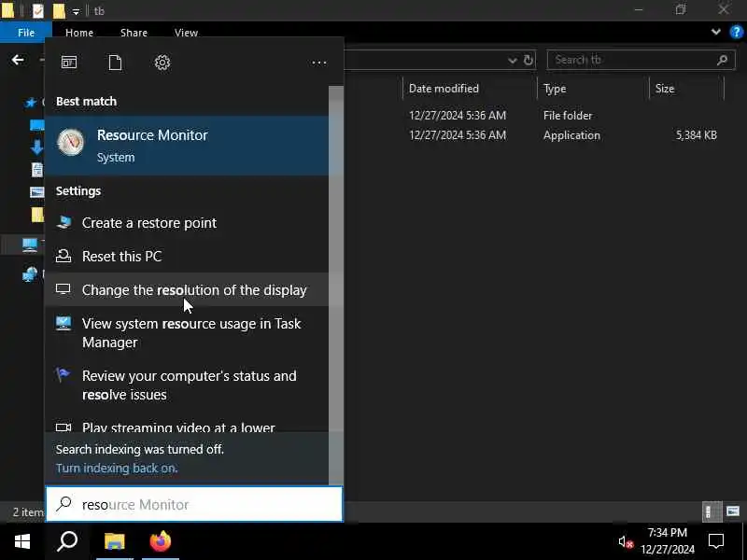Open the more options ellipsis in search
Image resolution: width=747 pixels, height=560 pixels.
(318, 63)
